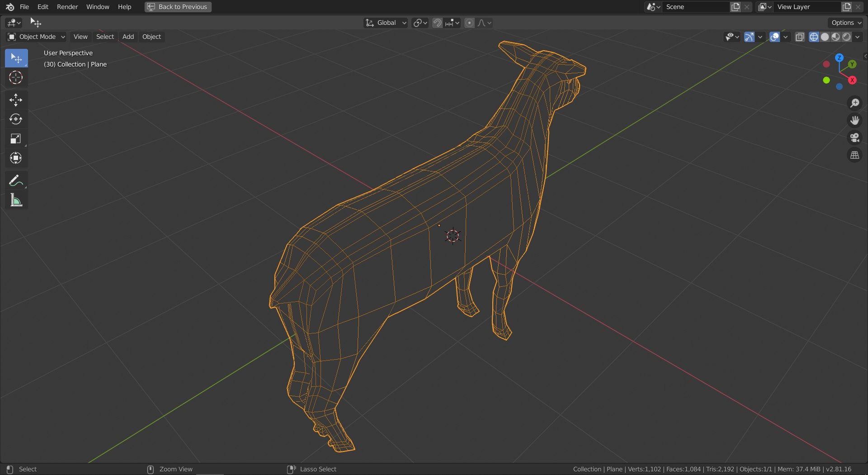The image size is (868, 475).
Task: Open the Help menu
Action: [124, 7]
